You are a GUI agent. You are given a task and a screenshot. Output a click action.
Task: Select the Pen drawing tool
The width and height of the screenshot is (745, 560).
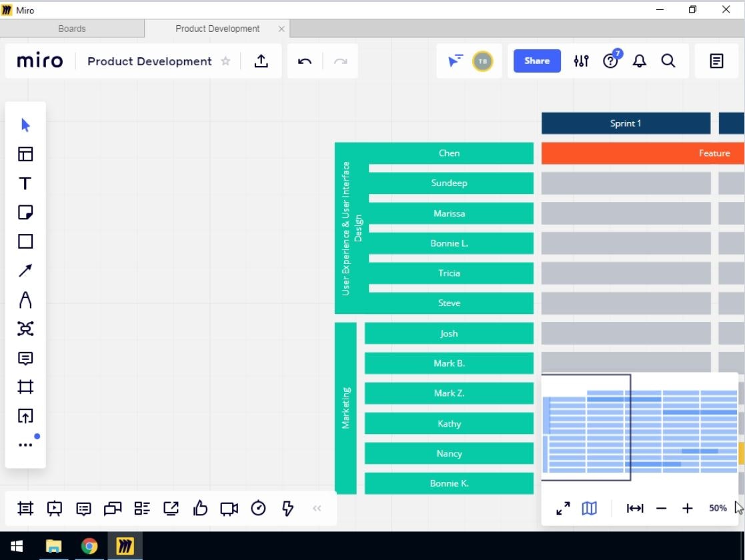25,300
